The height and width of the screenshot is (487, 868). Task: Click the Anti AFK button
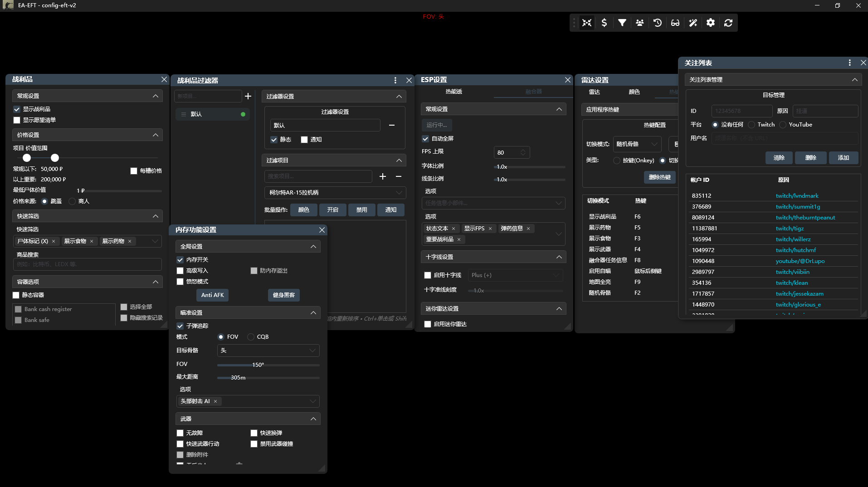[212, 295]
